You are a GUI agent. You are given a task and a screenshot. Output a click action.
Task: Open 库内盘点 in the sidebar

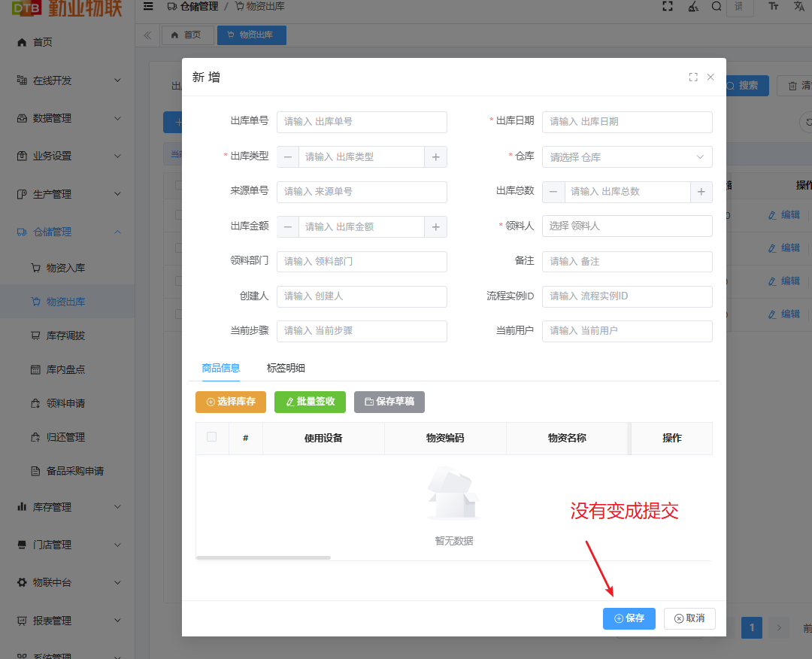68,369
